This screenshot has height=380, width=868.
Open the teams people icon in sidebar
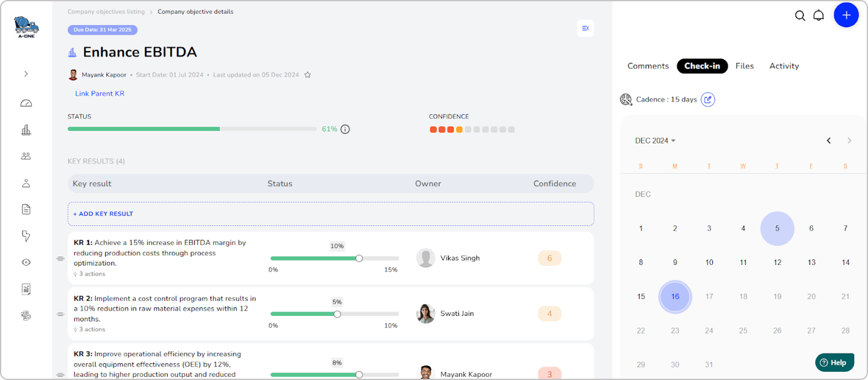(26, 156)
